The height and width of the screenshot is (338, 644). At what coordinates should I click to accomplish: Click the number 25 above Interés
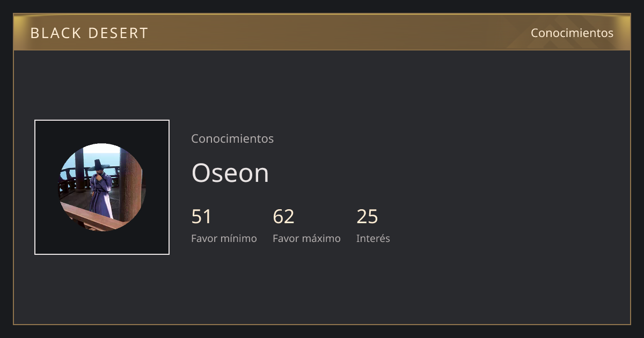(x=368, y=217)
